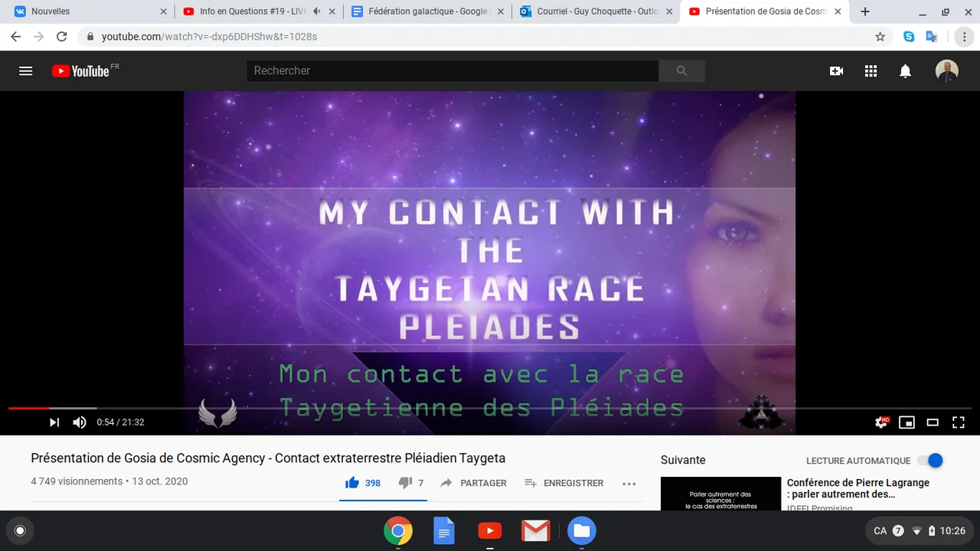The height and width of the screenshot is (551, 980).
Task: Switch to theater mode
Action: (933, 422)
